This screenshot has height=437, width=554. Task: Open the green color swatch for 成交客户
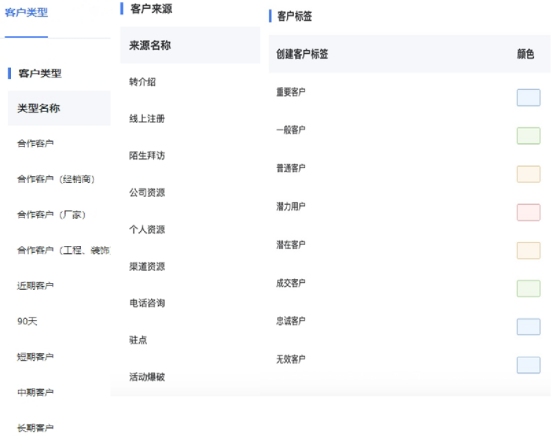click(529, 289)
